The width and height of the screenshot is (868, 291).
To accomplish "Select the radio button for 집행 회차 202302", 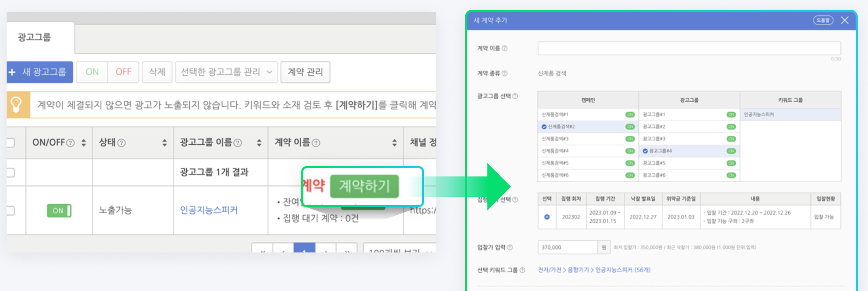I will coord(547,217).
